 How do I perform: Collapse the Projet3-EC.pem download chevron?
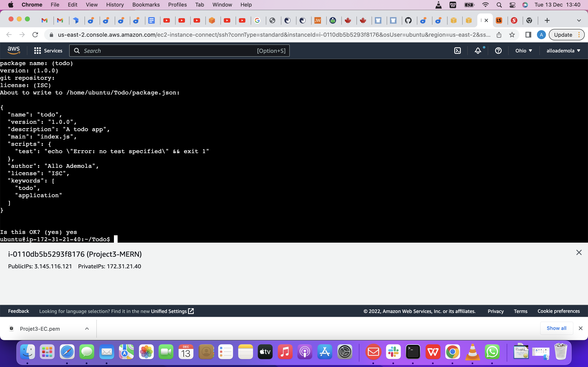click(87, 328)
